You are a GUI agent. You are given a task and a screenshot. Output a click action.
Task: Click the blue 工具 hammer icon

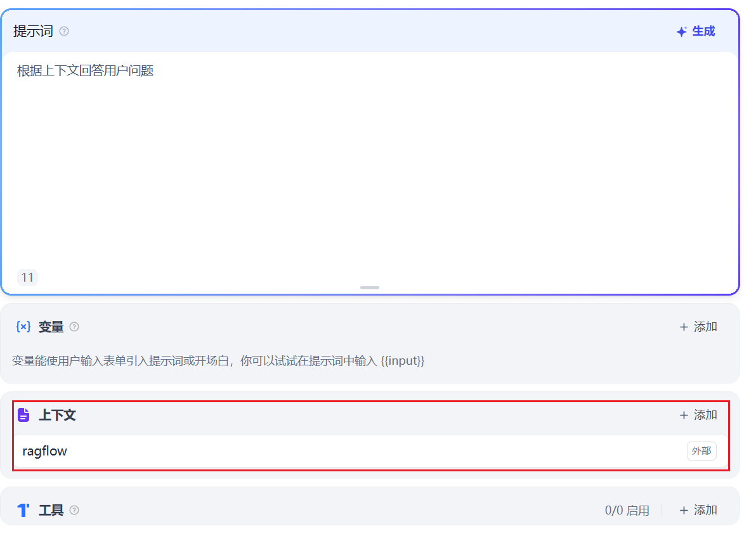[x=23, y=510]
